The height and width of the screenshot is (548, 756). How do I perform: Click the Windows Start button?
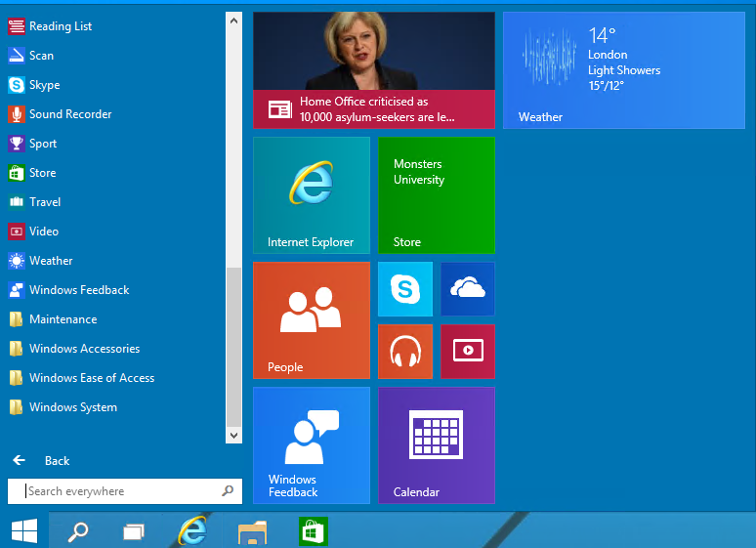24,530
